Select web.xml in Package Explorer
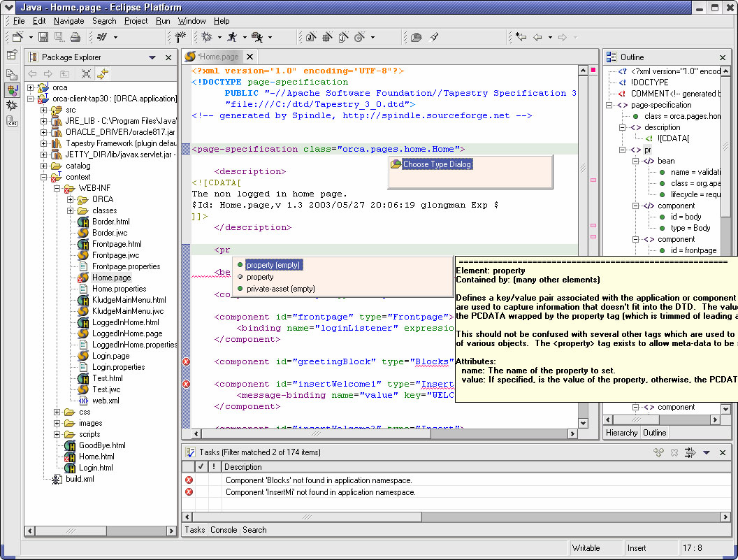Screen dimensions: 738x560 [x=106, y=401]
